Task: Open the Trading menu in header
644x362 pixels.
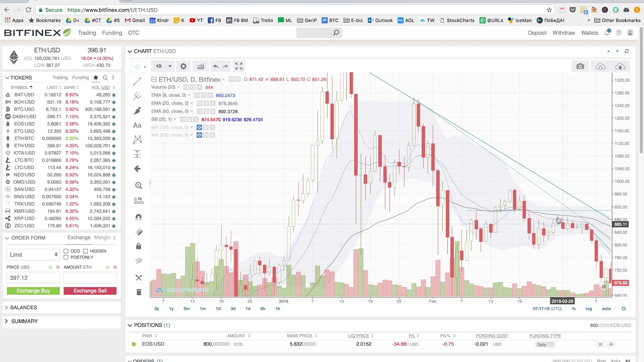Action: point(87,33)
